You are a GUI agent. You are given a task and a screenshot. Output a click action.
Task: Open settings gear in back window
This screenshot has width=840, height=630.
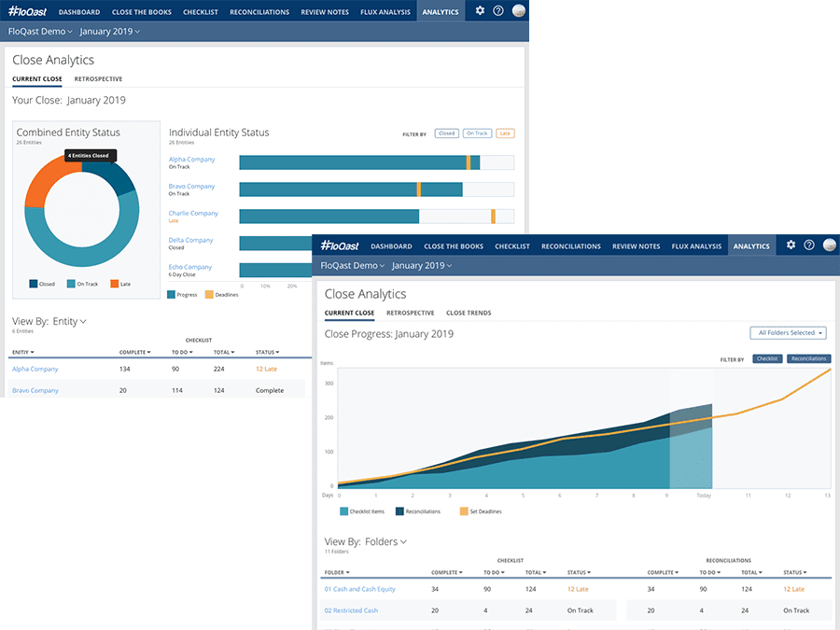(480, 10)
